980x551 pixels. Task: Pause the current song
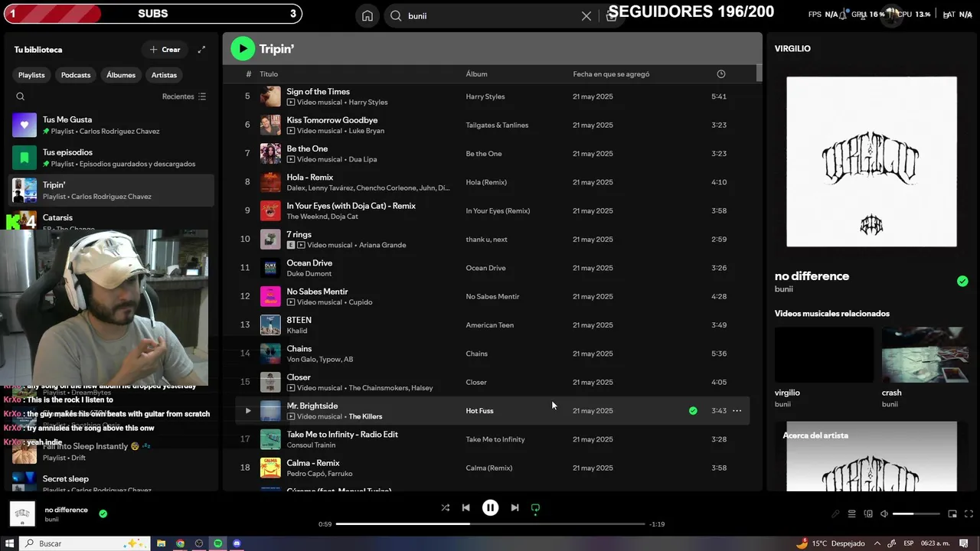[x=490, y=507]
